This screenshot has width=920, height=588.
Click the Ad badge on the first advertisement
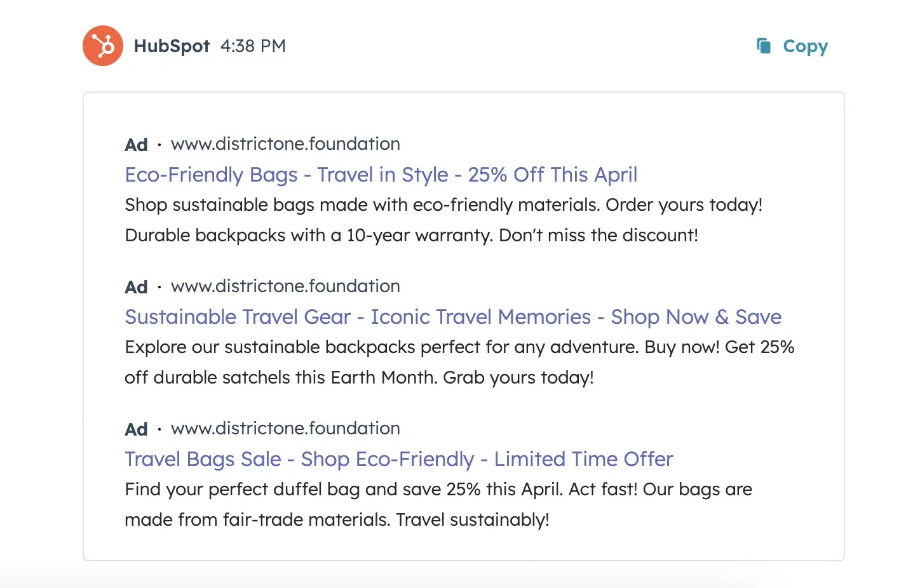(x=135, y=144)
